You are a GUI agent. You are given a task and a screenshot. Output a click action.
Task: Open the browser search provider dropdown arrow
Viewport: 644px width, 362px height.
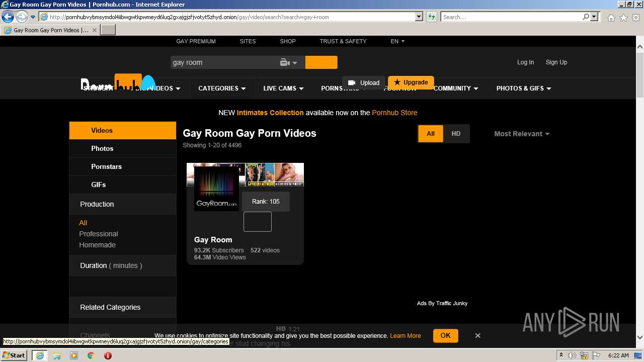pos(595,17)
